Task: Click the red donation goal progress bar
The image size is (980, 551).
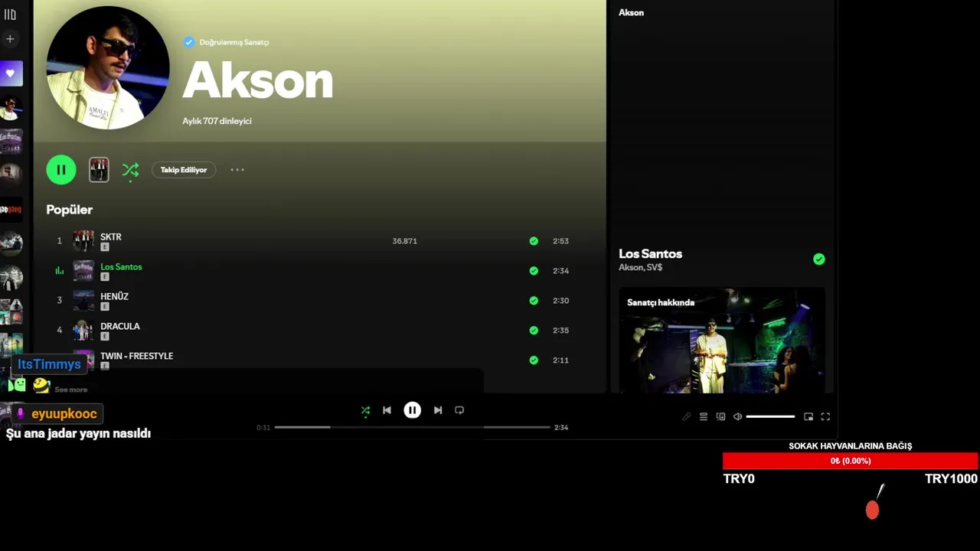Action: [850, 461]
